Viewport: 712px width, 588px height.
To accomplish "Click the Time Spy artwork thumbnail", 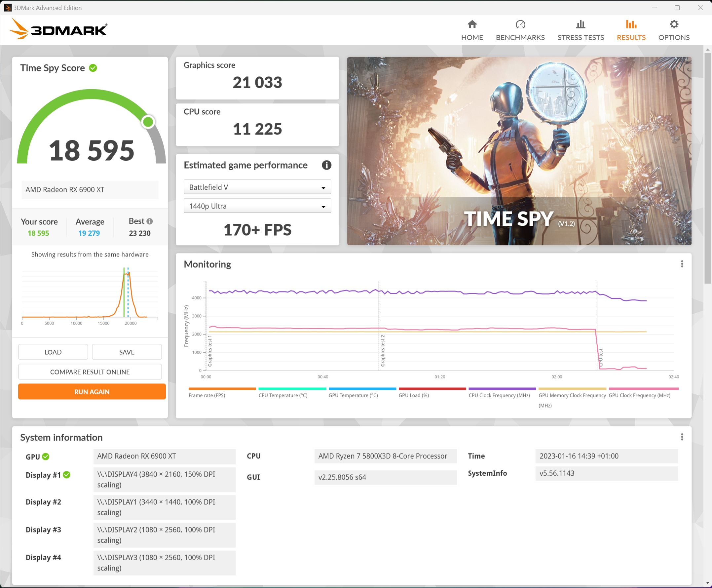I will tap(519, 151).
